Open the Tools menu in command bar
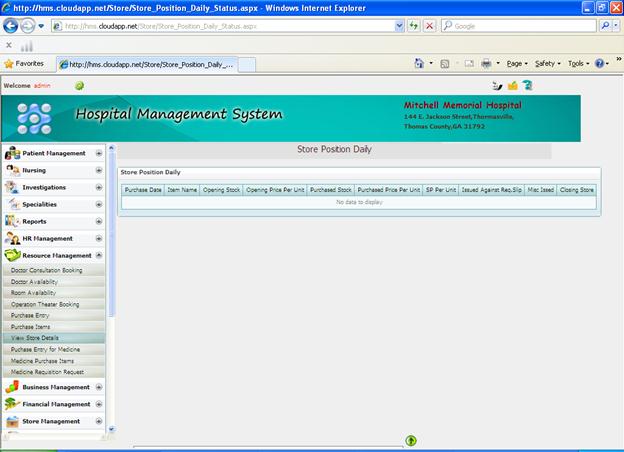Image resolution: width=624 pixels, height=452 pixels. click(578, 63)
